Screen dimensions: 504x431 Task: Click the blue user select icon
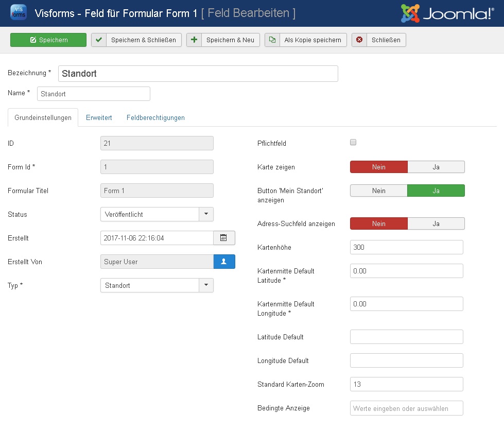point(224,262)
